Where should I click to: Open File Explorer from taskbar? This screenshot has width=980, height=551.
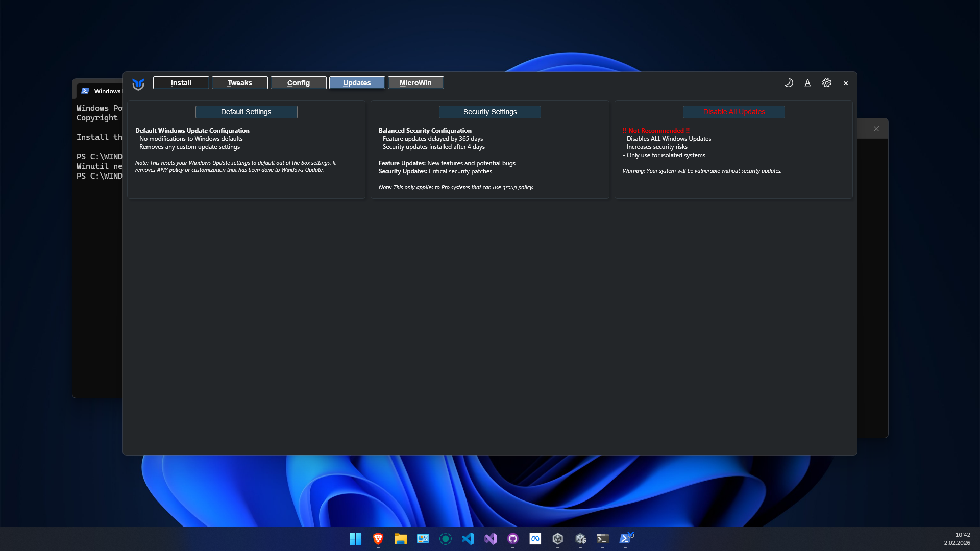[401, 539]
